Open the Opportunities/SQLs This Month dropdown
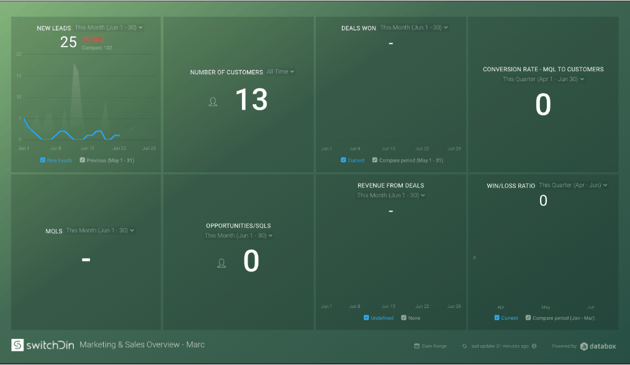630x365 pixels. coord(239,236)
